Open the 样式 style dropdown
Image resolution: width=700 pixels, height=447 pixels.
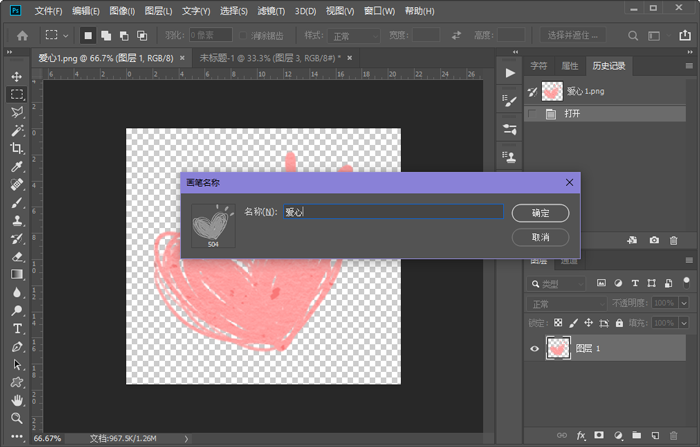[354, 36]
